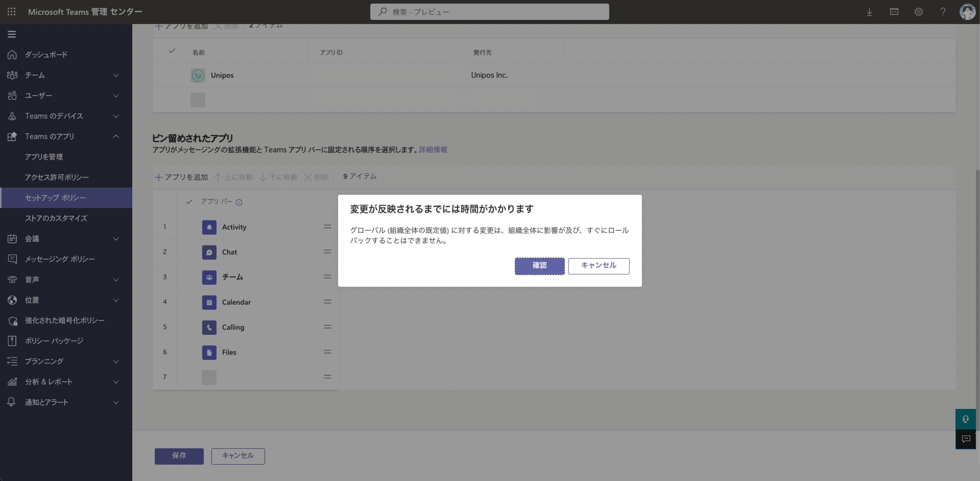Click the drag handle for the Activity row
The height and width of the screenshot is (481, 980).
point(328,227)
